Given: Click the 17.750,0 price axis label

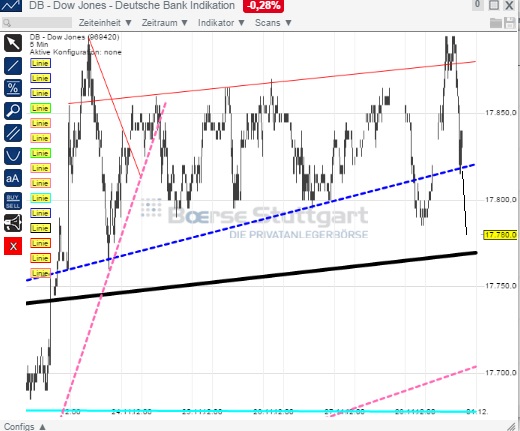Looking at the screenshot, I should coord(501,286).
